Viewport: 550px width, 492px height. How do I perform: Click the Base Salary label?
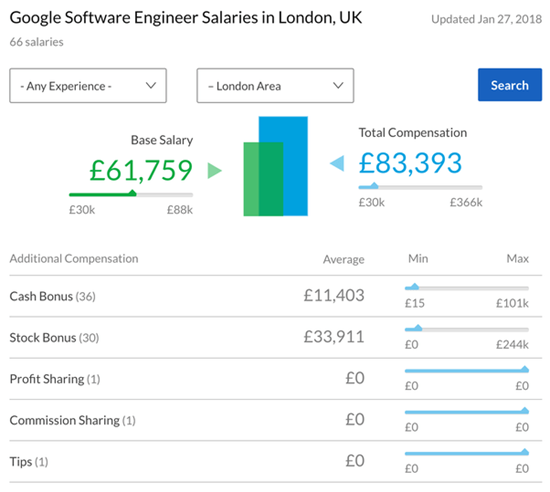(162, 140)
